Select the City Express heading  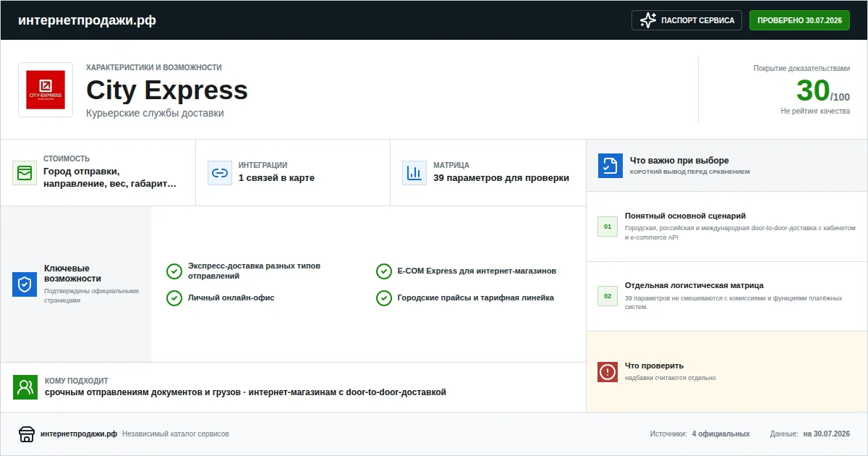coord(167,90)
